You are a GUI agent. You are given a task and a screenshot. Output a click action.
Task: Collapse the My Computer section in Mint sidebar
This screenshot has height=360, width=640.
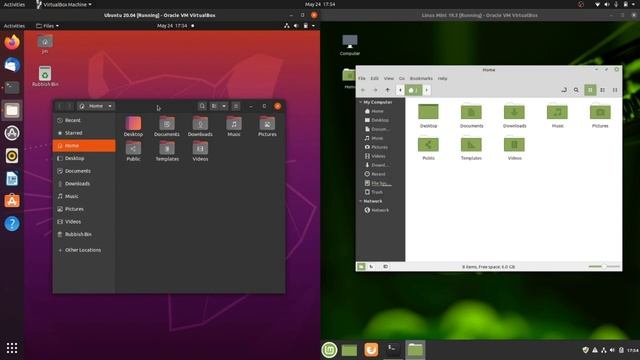(x=361, y=102)
